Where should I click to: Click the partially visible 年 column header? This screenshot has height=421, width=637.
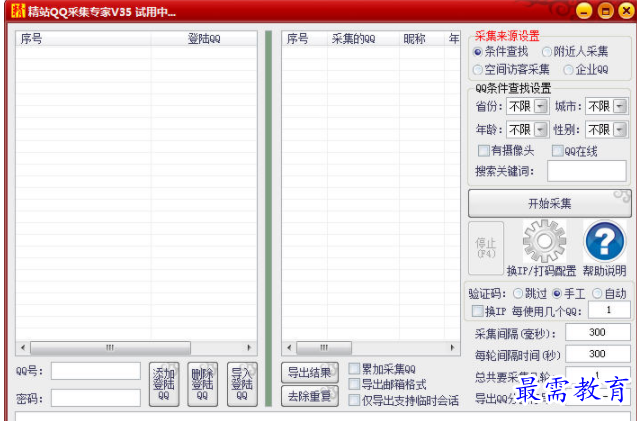click(452, 39)
